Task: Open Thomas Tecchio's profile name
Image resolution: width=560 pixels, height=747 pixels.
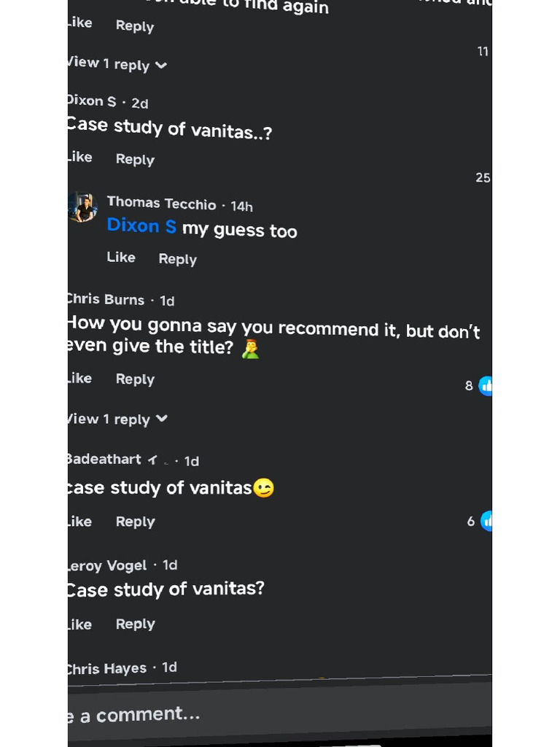Action: (161, 204)
